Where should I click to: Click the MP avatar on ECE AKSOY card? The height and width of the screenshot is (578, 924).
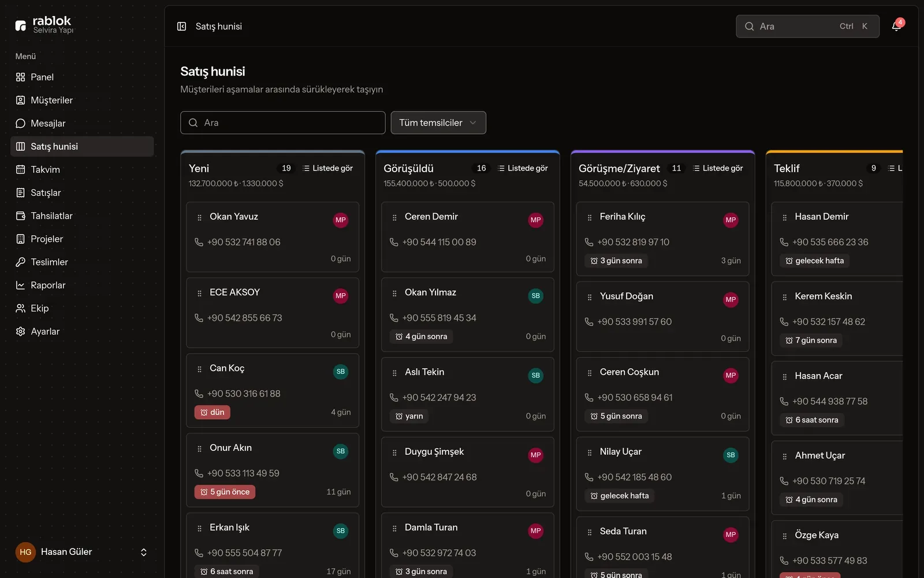tap(341, 296)
